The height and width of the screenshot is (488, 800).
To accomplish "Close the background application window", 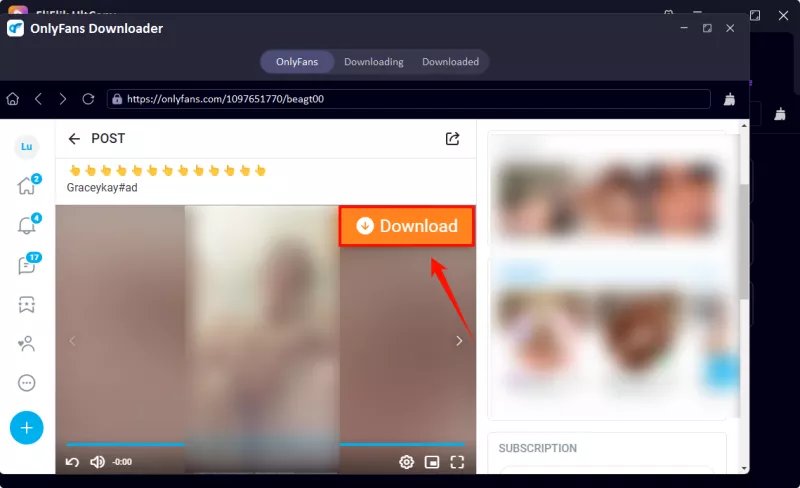I will 783,15.
